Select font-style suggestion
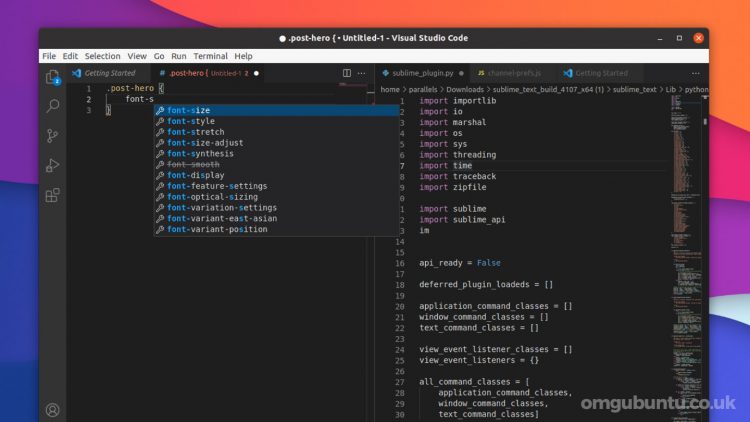 tap(276, 121)
